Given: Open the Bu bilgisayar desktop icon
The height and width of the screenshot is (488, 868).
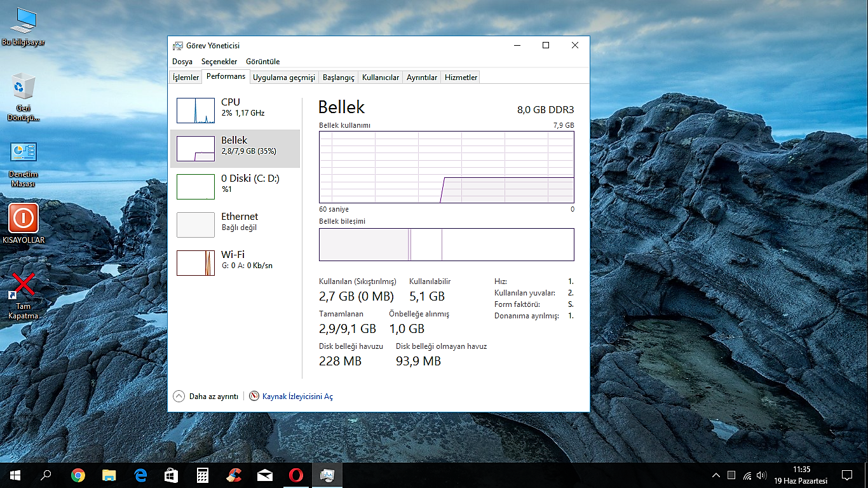Looking at the screenshot, I should pyautogui.click(x=24, y=27).
